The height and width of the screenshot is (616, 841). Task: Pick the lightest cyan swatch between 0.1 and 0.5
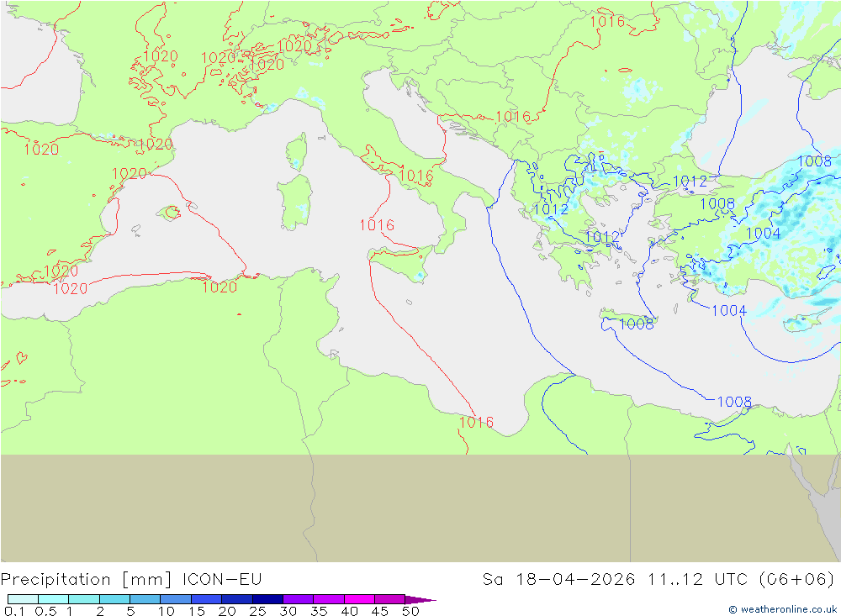[x=23, y=599]
